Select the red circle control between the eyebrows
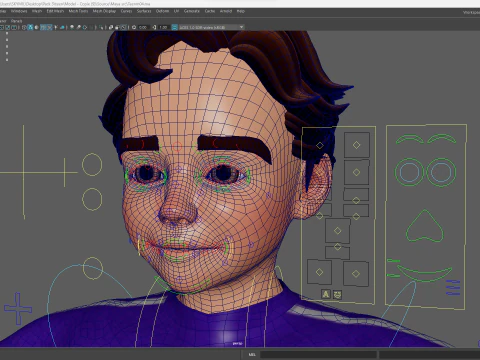480x360 pixels. click(177, 146)
